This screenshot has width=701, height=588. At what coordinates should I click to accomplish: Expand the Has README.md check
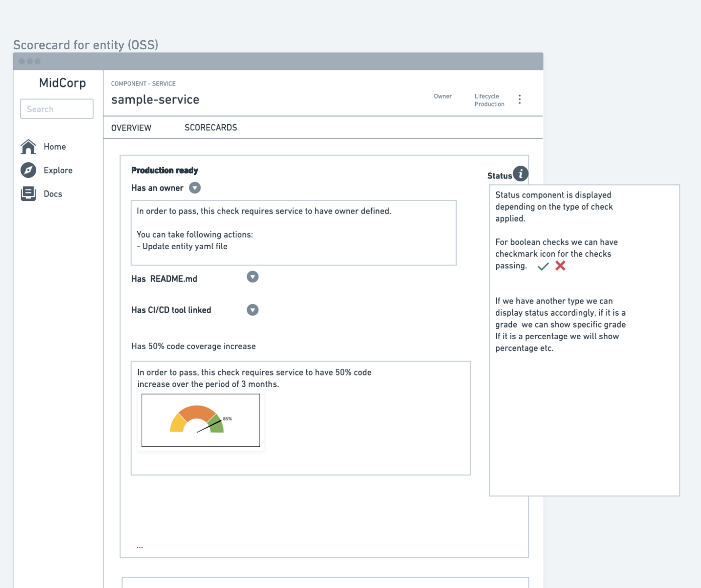pos(252,277)
